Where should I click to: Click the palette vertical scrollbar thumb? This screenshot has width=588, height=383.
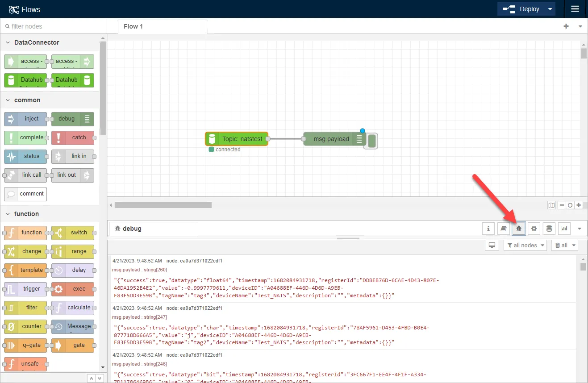(x=103, y=88)
